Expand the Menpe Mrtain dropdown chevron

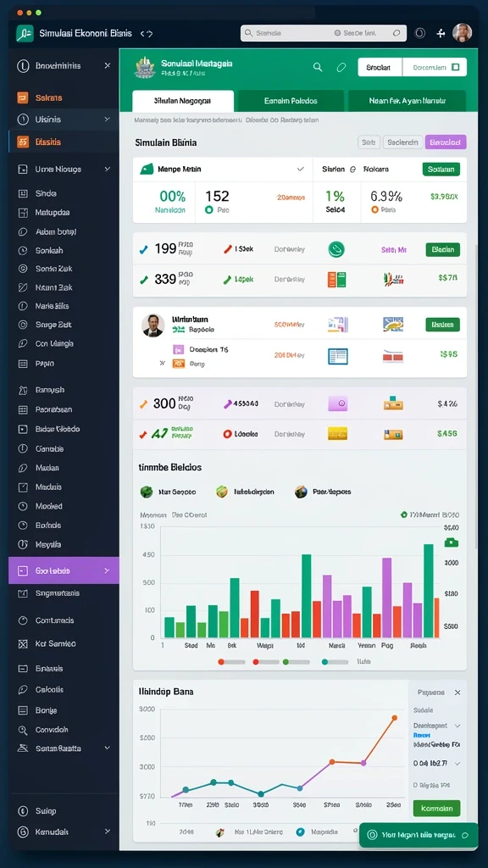(x=301, y=169)
